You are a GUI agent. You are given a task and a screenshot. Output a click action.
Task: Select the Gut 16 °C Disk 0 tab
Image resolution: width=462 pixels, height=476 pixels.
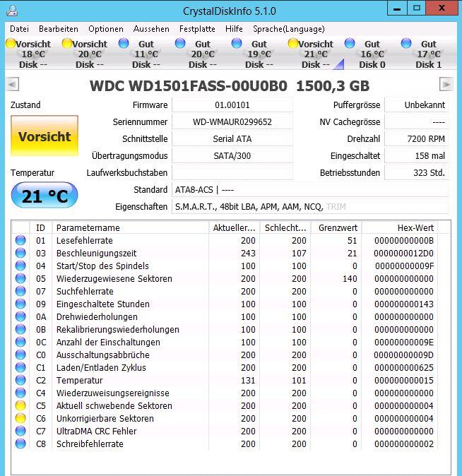click(372, 54)
